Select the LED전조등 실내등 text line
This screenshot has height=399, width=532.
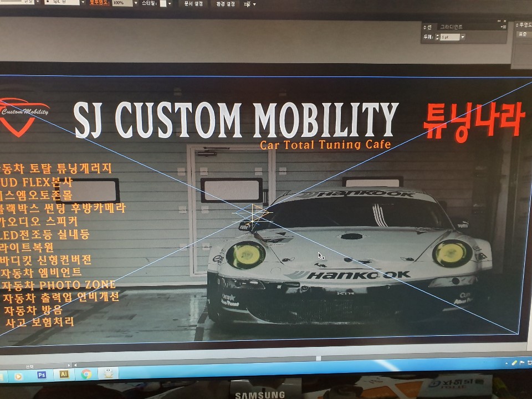[45, 234]
